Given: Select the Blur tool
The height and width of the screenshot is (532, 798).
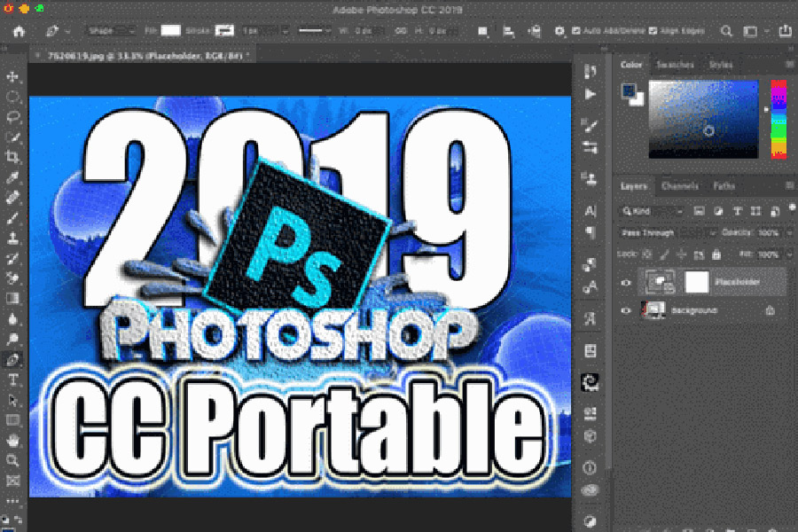Looking at the screenshot, I should [x=12, y=318].
